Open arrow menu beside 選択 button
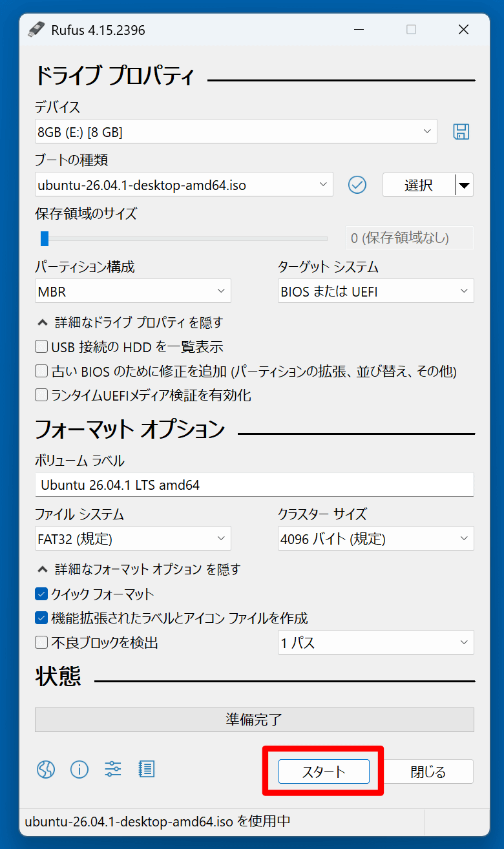504x849 pixels. click(464, 185)
